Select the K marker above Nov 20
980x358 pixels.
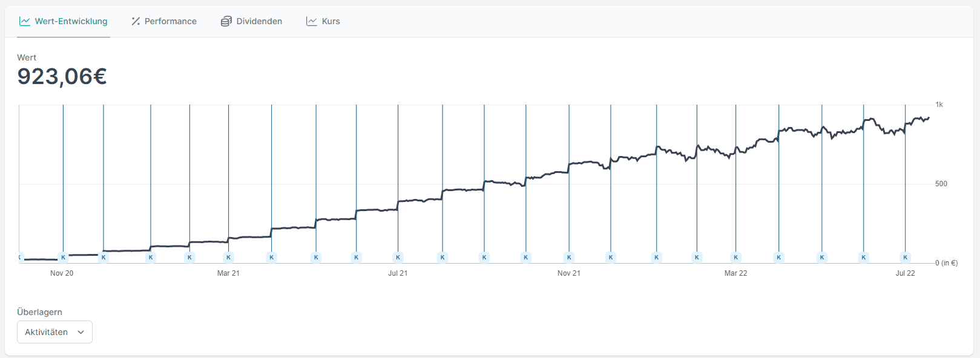[x=63, y=258]
